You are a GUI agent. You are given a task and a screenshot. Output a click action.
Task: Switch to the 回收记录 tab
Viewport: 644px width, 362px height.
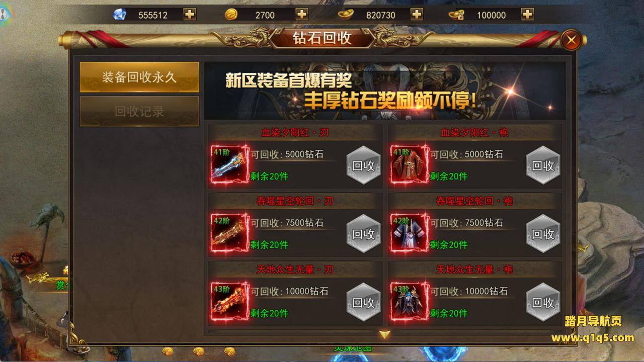pyautogui.click(x=139, y=112)
